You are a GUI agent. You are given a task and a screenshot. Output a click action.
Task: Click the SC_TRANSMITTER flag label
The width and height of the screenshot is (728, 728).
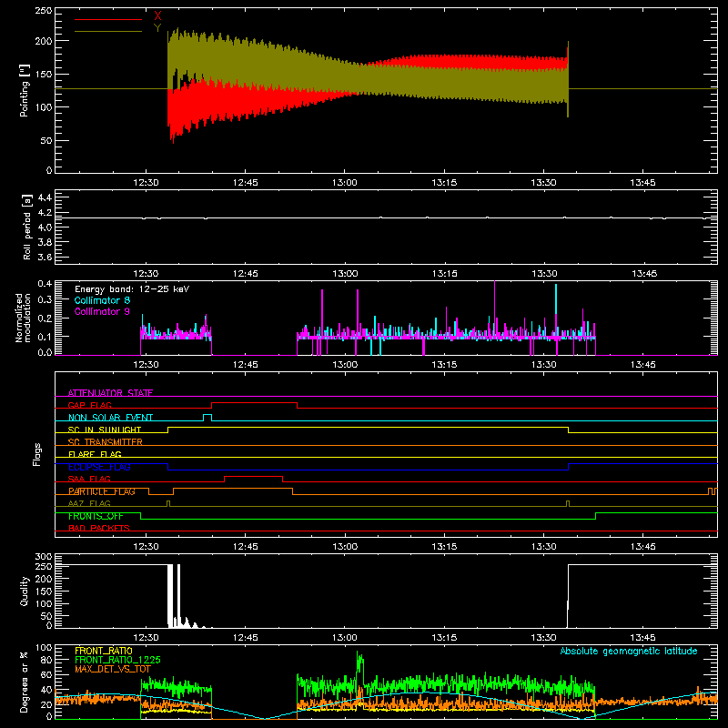pos(106,442)
